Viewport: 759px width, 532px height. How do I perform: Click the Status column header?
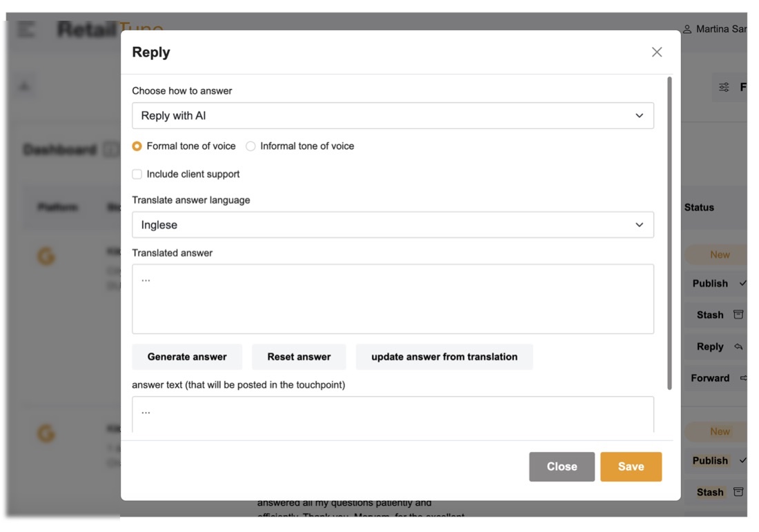click(699, 207)
